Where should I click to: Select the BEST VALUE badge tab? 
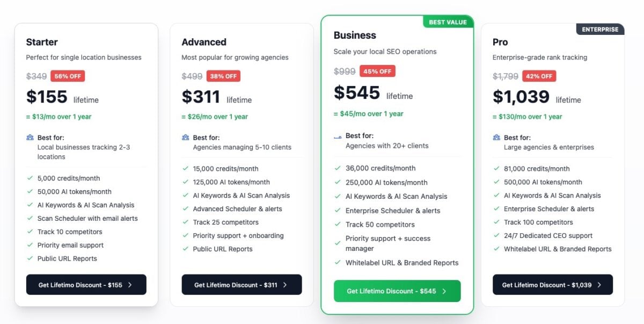coord(448,23)
